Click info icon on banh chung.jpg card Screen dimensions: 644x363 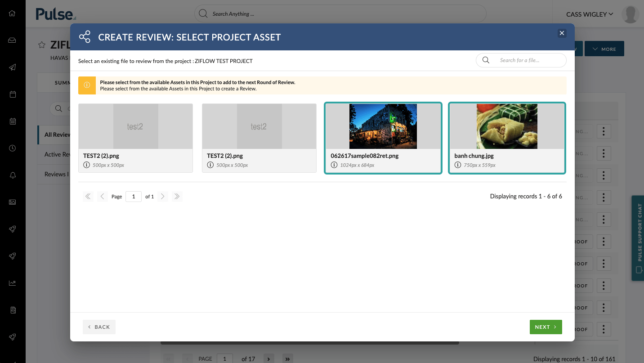458,165
